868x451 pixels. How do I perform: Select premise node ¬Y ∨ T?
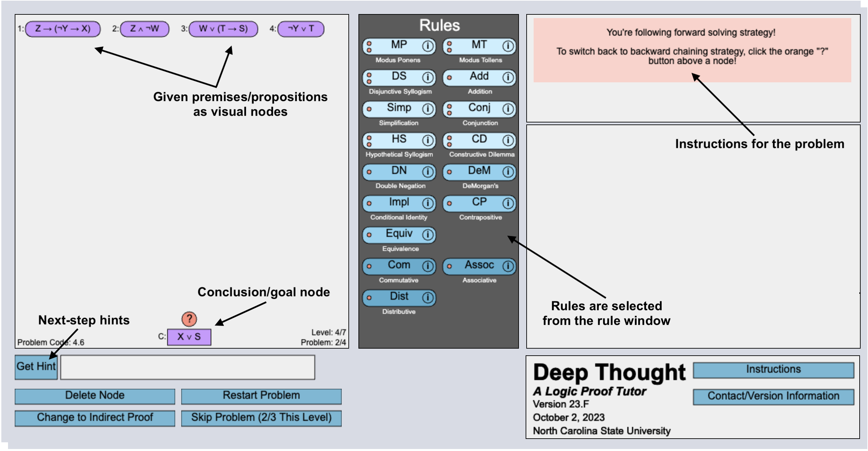click(301, 29)
